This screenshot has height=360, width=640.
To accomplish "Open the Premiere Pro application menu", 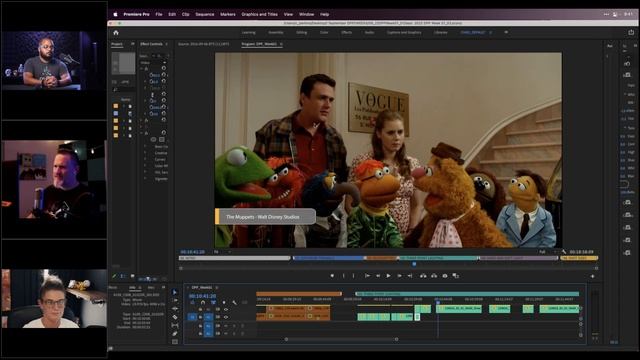I will click(x=136, y=14).
